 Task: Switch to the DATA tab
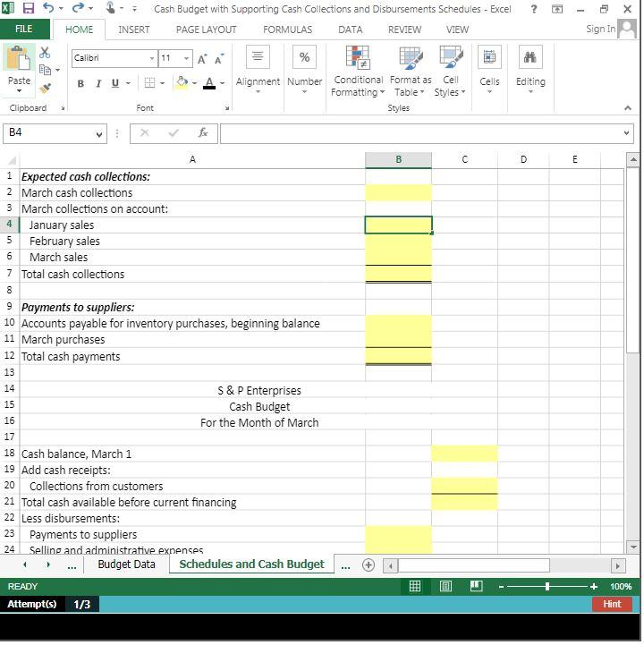click(x=351, y=30)
